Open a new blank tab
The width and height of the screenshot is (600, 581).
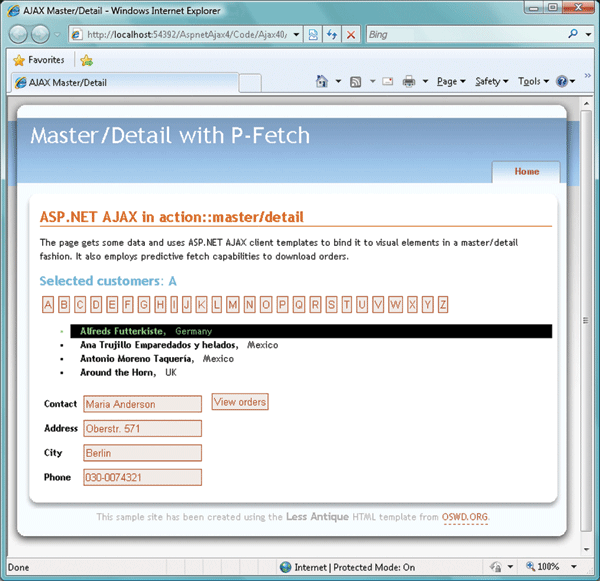pos(250,83)
